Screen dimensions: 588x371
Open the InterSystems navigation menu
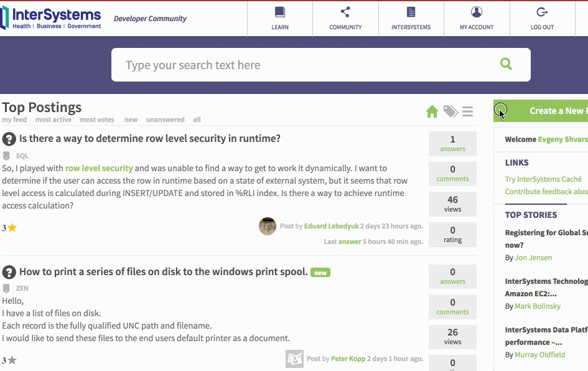tap(411, 17)
